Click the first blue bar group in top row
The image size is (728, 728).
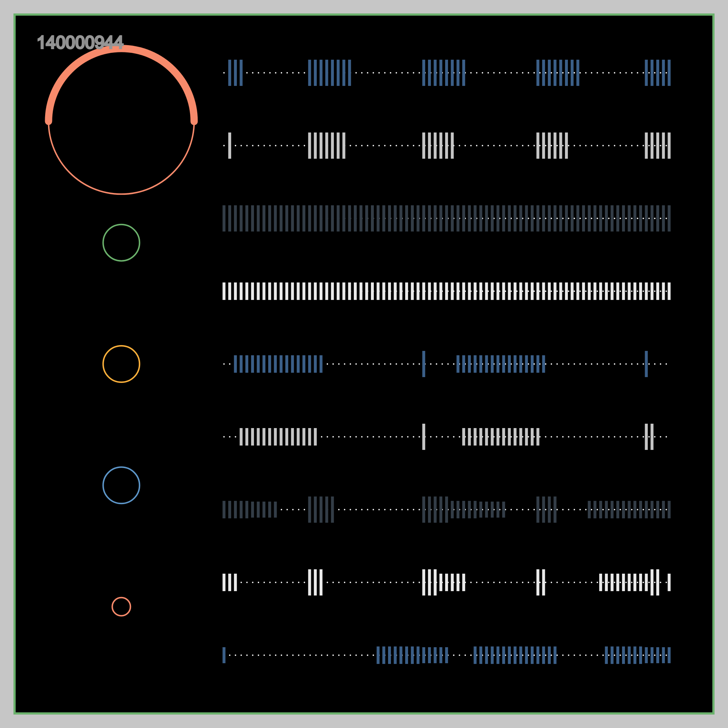[x=235, y=73]
